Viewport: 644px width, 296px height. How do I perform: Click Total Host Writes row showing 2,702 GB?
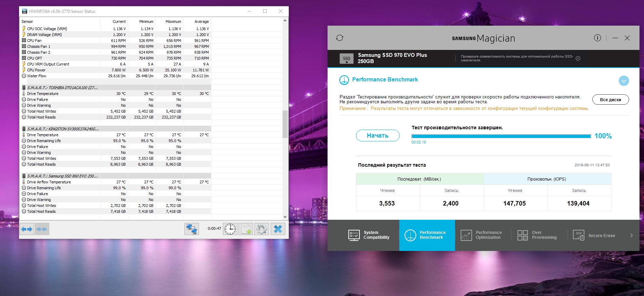(x=116, y=206)
